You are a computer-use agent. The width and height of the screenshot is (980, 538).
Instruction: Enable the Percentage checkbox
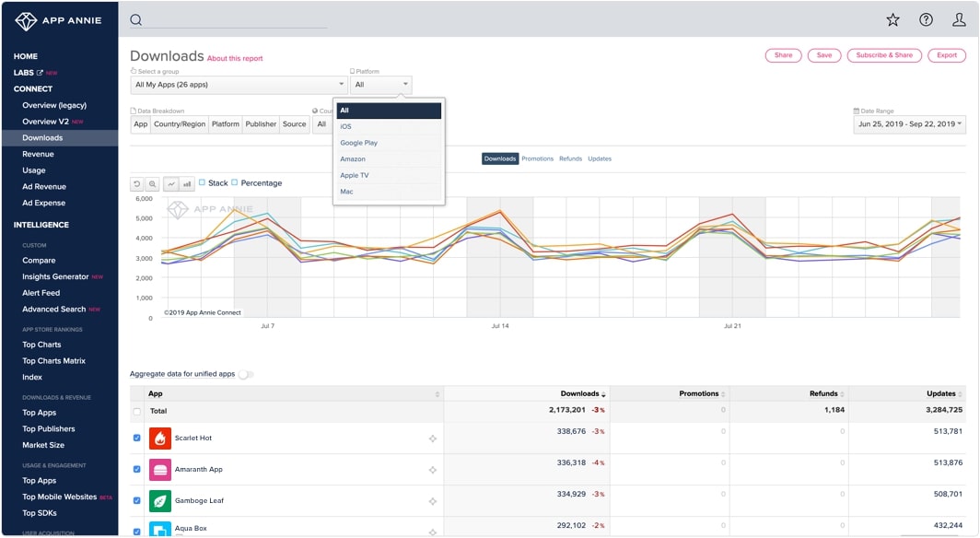coord(235,182)
